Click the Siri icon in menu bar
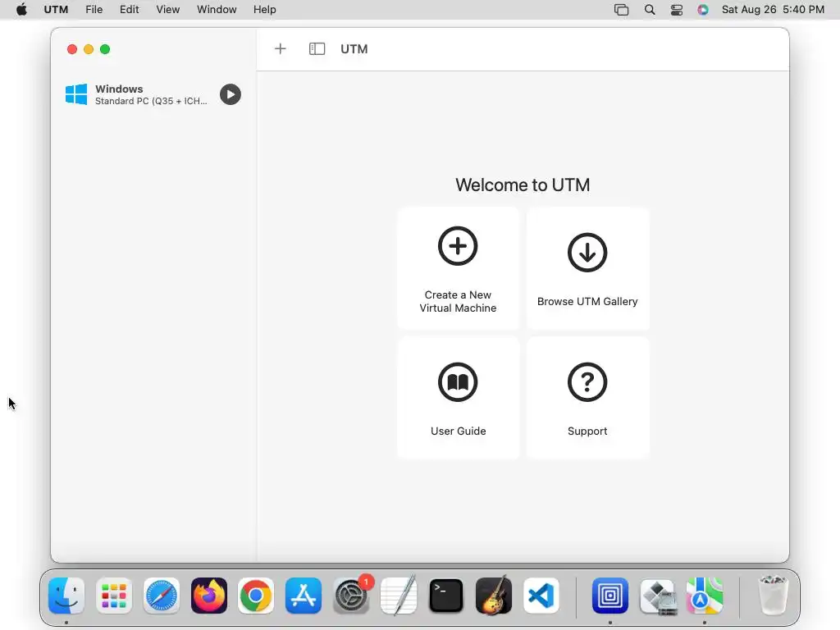The width and height of the screenshot is (840, 630). click(x=703, y=10)
